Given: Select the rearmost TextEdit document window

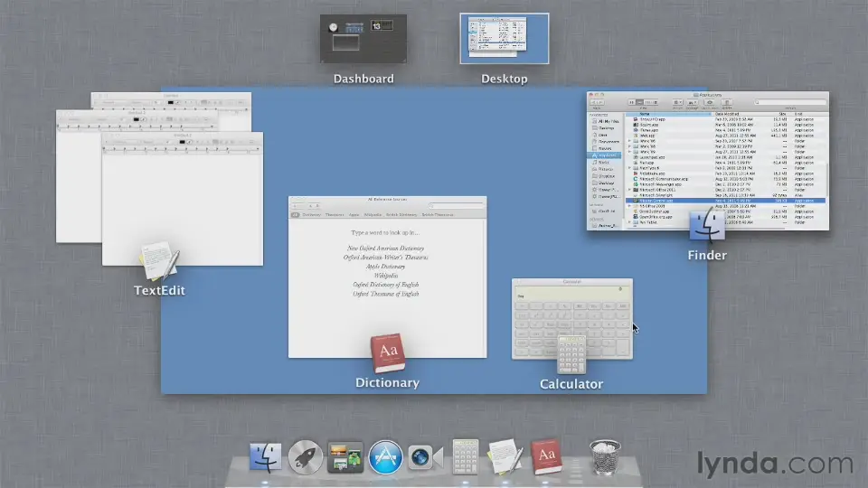Looking at the screenshot, I should coord(171,100).
